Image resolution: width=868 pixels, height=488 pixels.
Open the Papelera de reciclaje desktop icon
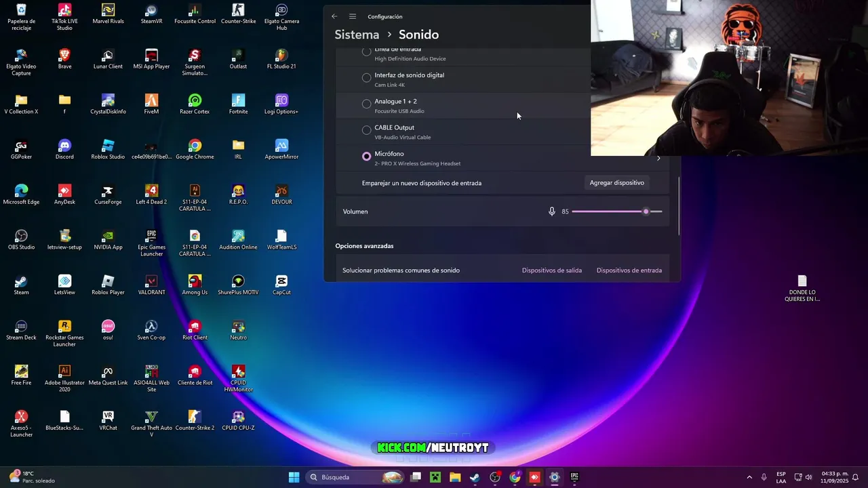click(x=21, y=17)
